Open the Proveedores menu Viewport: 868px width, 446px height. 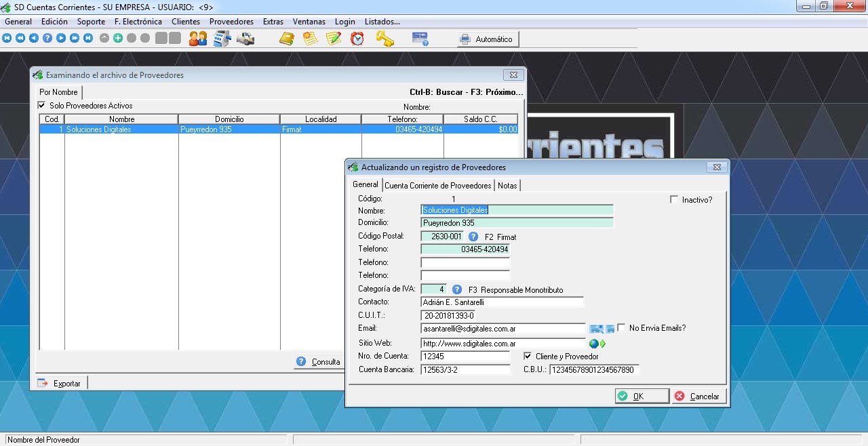tap(231, 22)
